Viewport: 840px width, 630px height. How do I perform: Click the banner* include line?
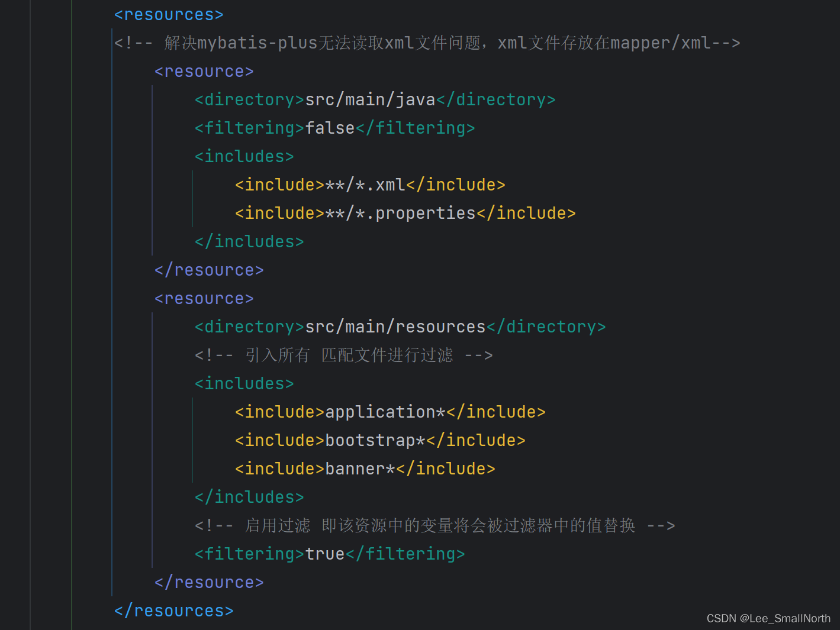(x=365, y=469)
